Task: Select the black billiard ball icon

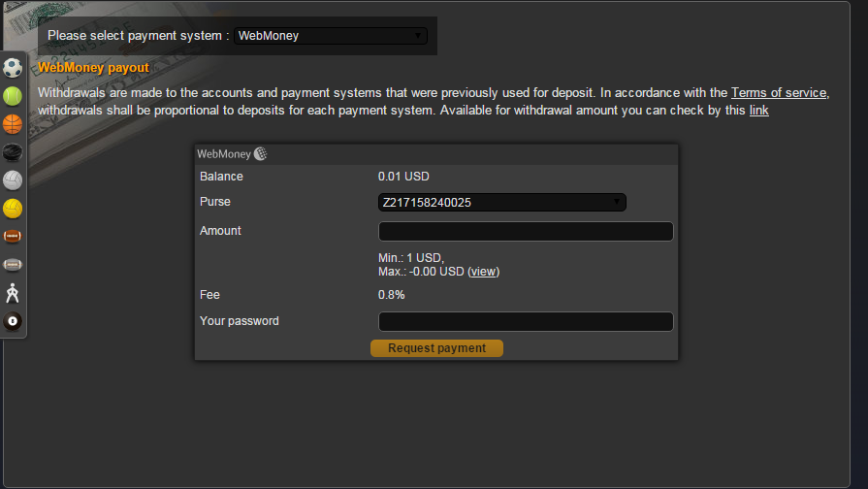Action: click(13, 320)
